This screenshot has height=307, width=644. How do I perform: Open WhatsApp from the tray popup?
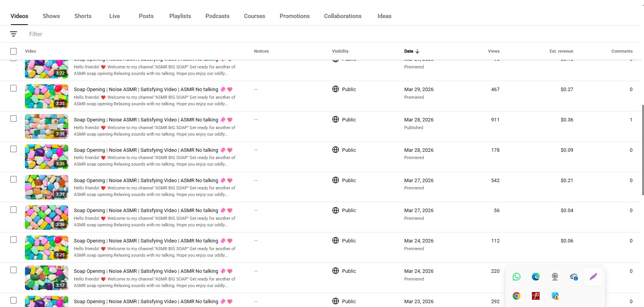(517, 277)
